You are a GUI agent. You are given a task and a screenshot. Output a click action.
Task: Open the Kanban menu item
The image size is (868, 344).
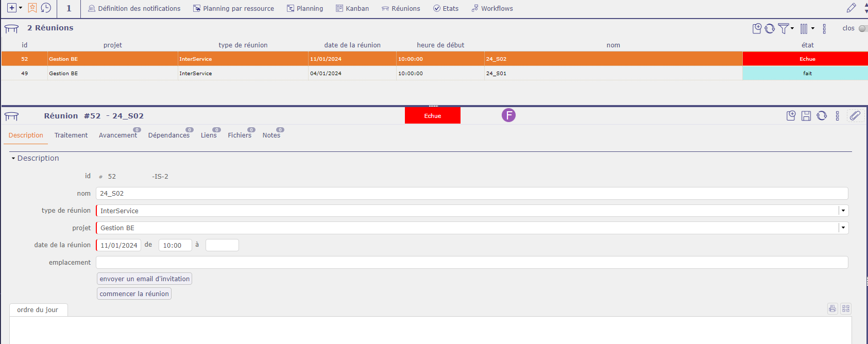pos(352,8)
